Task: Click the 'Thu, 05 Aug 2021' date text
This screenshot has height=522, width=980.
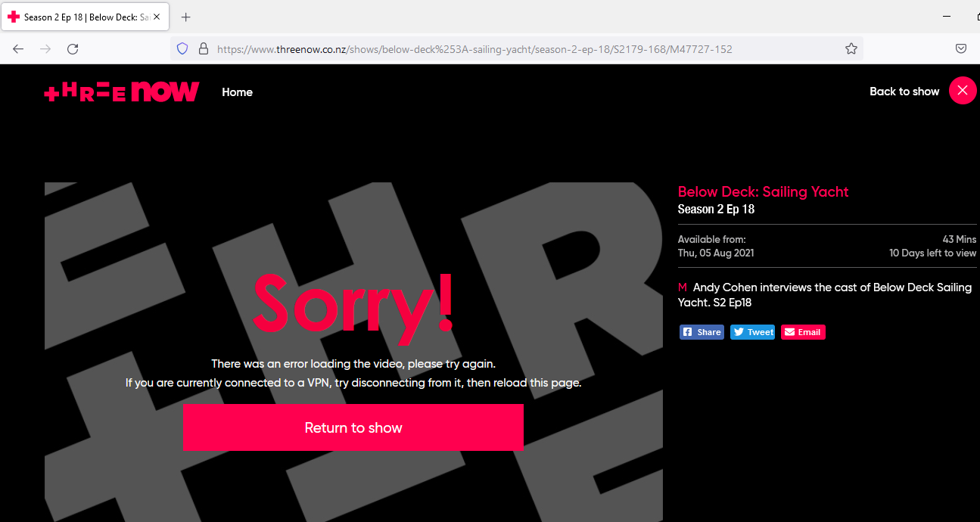Action: [716, 253]
